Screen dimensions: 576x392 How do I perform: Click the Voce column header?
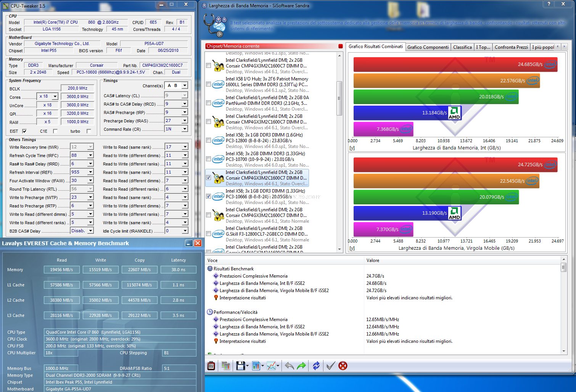click(285, 260)
